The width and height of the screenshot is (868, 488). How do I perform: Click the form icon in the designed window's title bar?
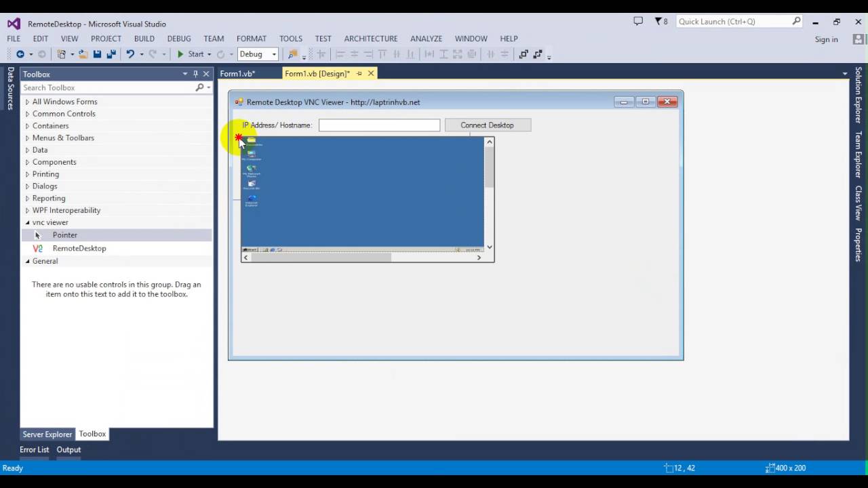coord(239,102)
